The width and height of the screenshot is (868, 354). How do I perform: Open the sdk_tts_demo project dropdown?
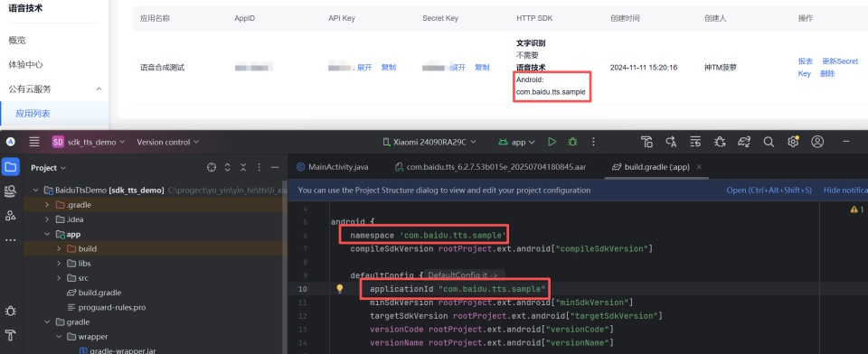click(x=89, y=142)
